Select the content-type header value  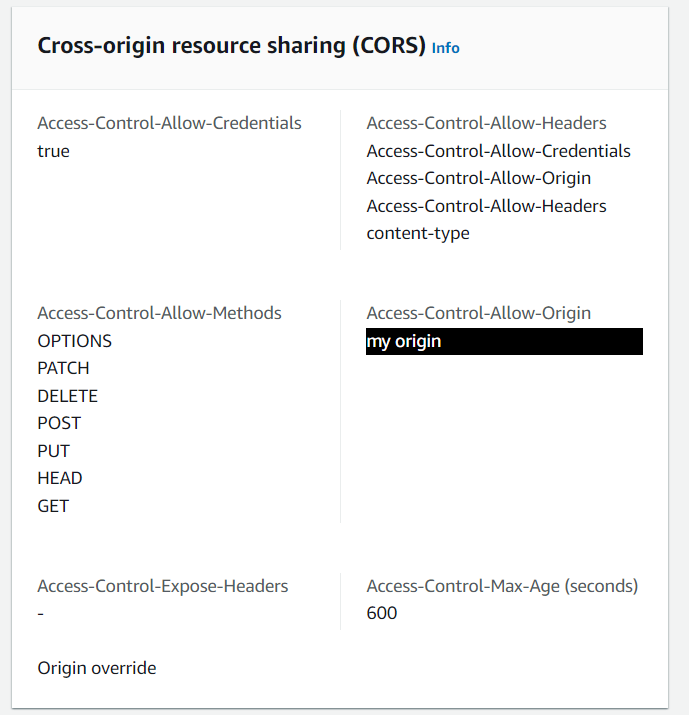[x=418, y=233]
